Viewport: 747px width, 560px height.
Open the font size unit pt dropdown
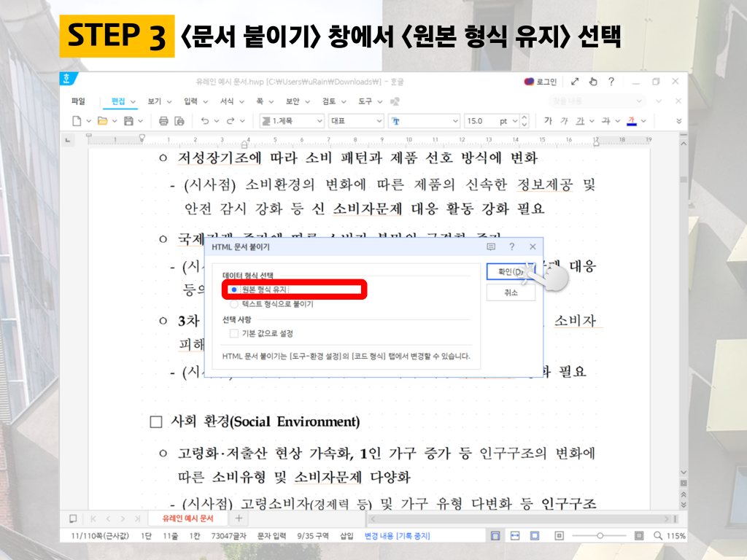(514, 121)
